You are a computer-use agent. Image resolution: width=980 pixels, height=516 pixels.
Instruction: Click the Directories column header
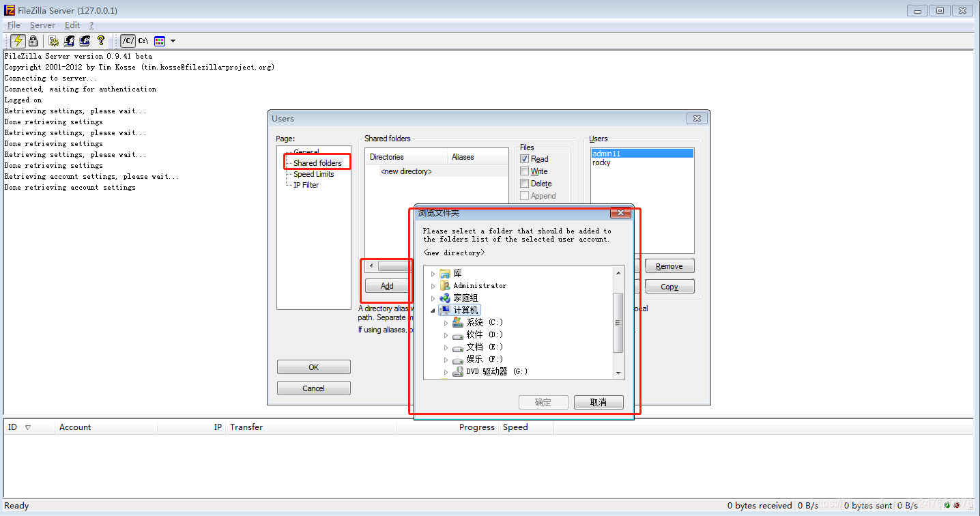(x=406, y=157)
